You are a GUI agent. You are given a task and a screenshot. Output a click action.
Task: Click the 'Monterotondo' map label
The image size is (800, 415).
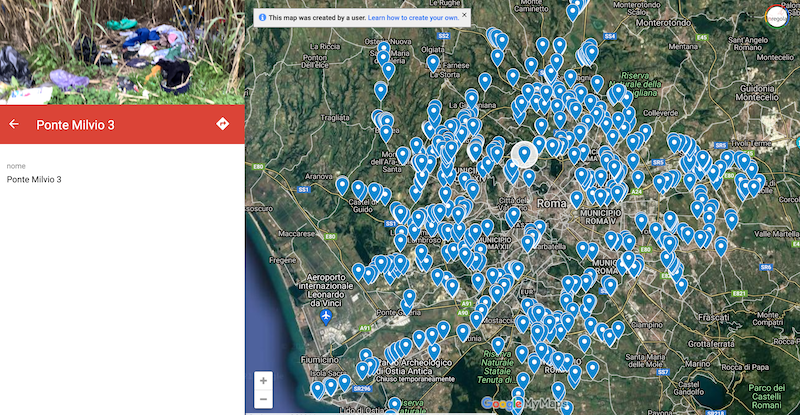pos(663,23)
